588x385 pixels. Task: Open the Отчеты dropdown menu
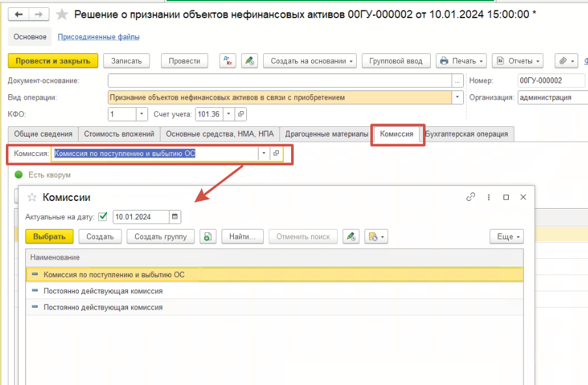click(x=517, y=60)
